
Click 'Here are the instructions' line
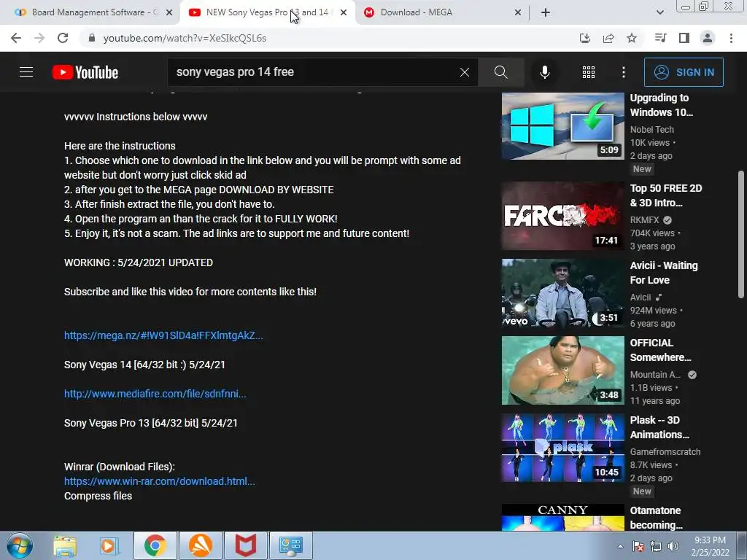[x=120, y=146]
